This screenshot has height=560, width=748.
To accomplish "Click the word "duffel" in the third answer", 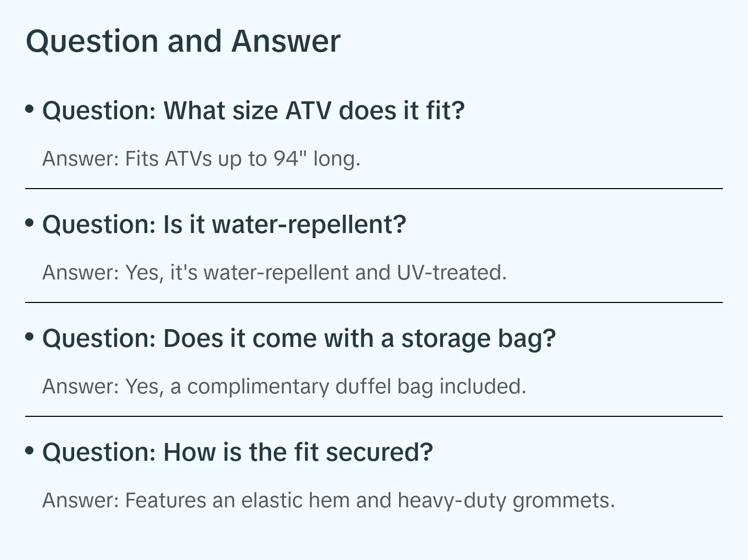I will (363, 387).
